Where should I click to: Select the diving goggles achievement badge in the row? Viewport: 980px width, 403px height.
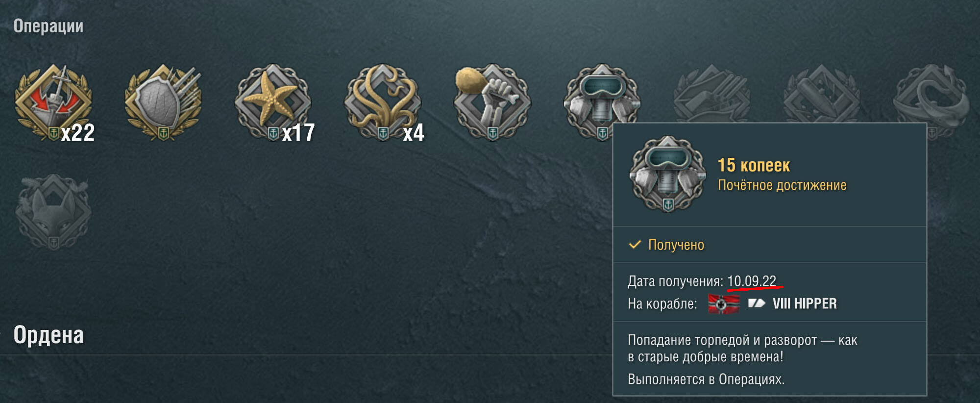tap(602, 101)
